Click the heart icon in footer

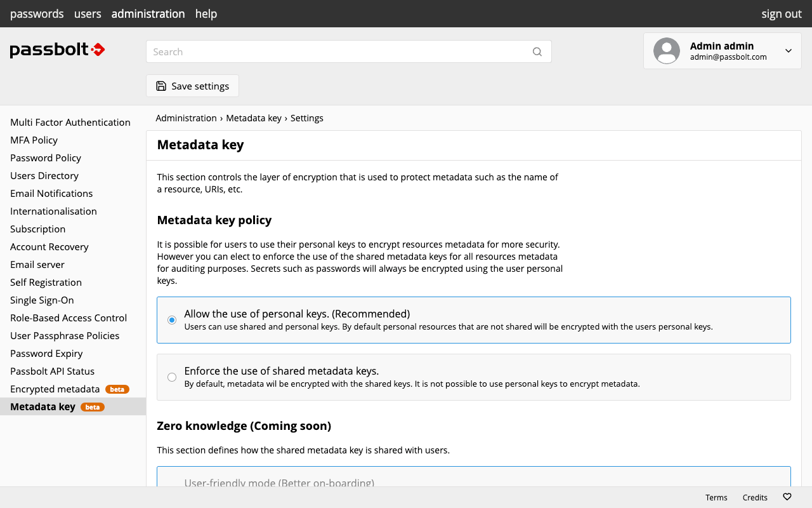click(x=787, y=497)
